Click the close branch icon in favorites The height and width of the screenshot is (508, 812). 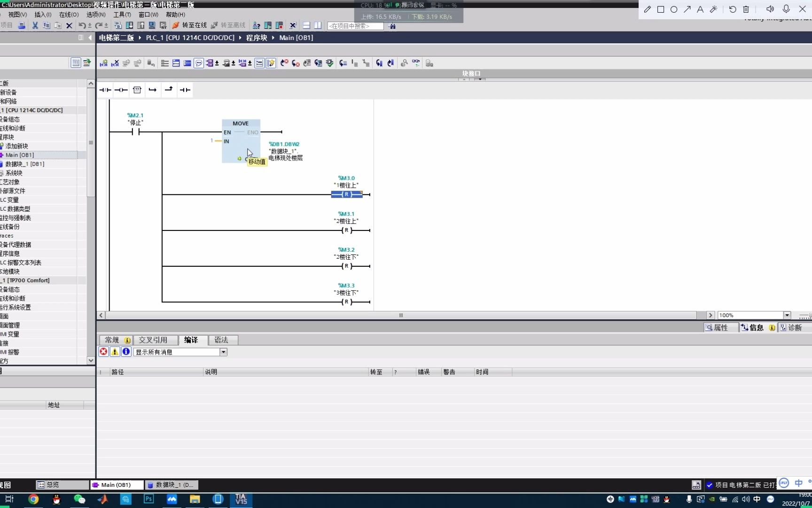169,89
